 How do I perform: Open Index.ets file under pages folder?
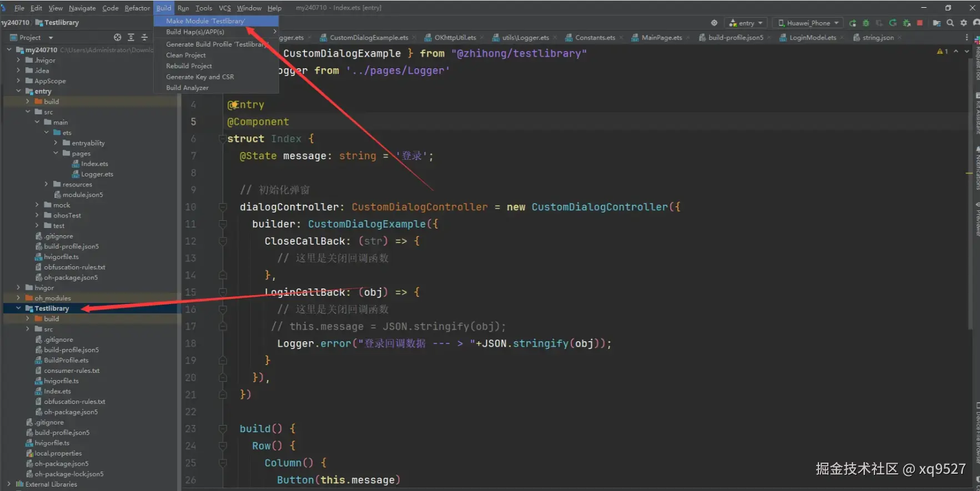pyautogui.click(x=94, y=164)
